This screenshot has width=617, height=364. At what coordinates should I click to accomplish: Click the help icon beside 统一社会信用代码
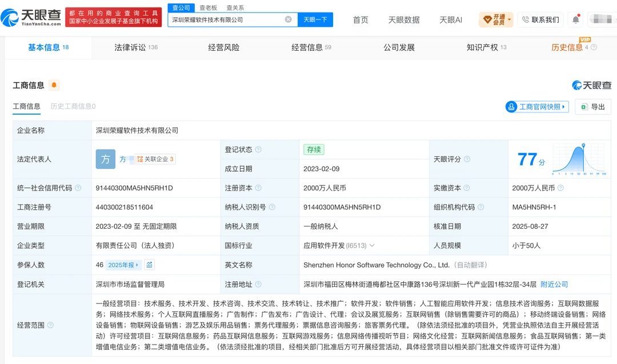(78, 188)
